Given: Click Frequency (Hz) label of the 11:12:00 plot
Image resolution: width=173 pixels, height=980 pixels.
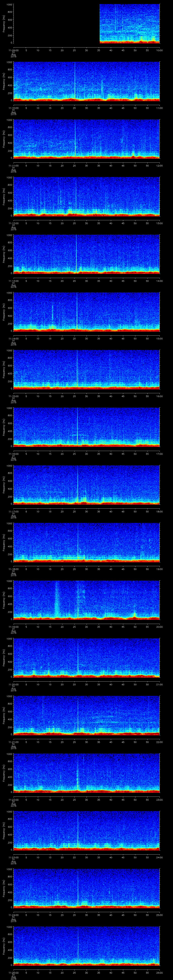Looking at the screenshot, I should 4,196.
